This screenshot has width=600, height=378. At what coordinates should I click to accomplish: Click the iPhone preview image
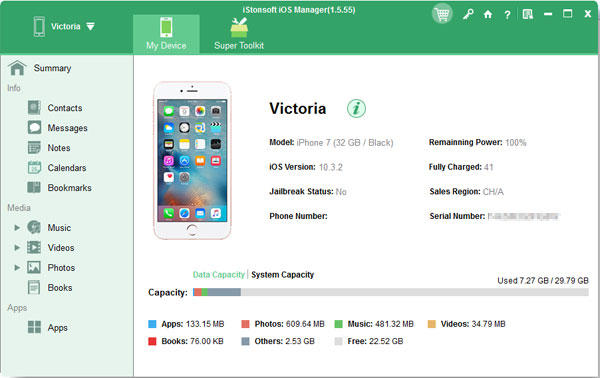coord(192,160)
